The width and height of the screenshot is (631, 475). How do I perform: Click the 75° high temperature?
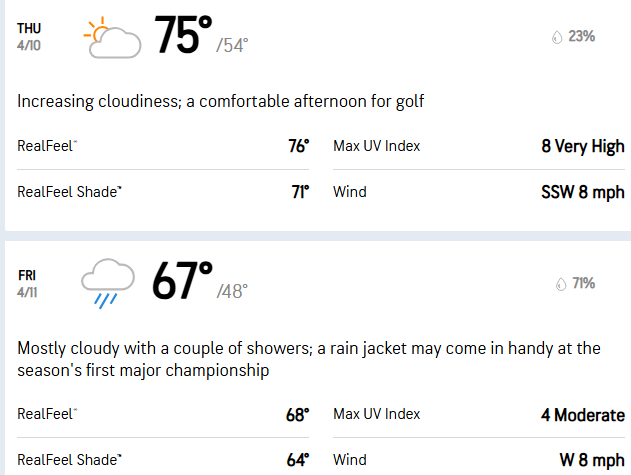183,35
